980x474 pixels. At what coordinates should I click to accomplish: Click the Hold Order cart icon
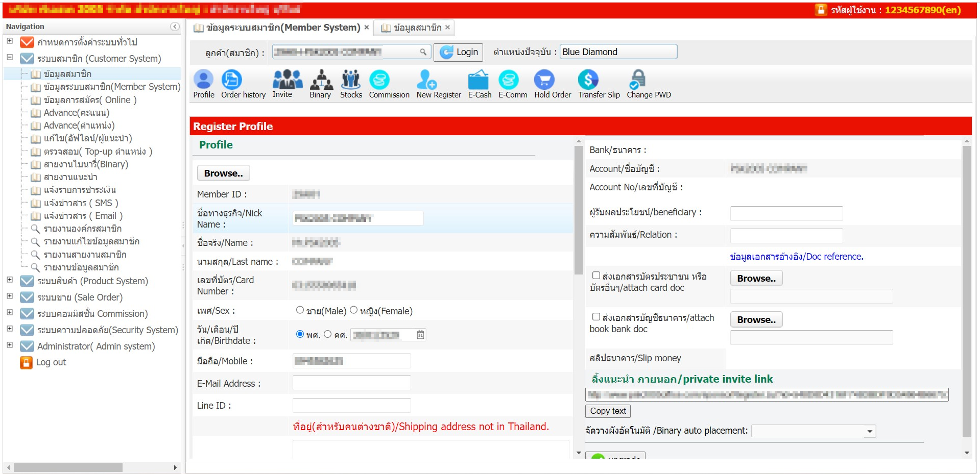544,80
